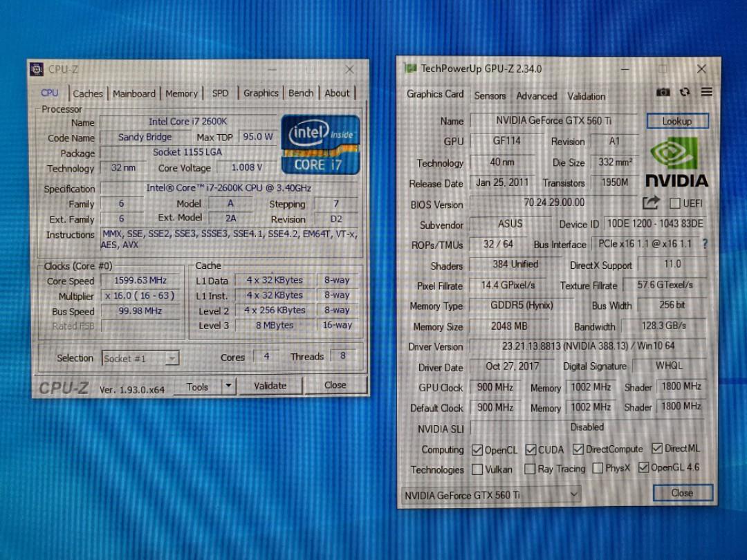This screenshot has height=560, width=747.
Task: Click the question mark beside Bus Interface
Action: click(703, 244)
